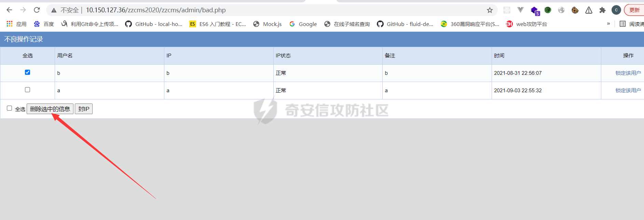Click 锁定该用户 link for user a
This screenshot has width=644, height=220.
coord(628,91)
